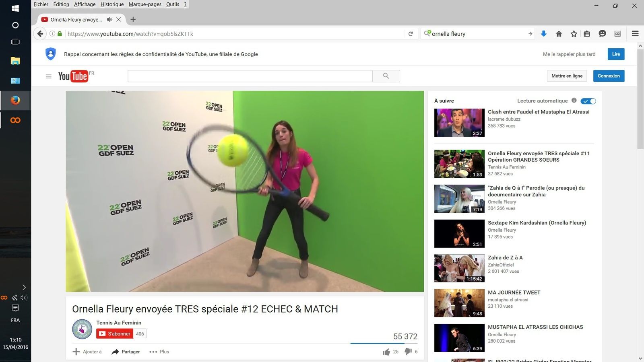Viewport: 644px width, 362px height.
Task: Toggle the Lecture automatique switch
Action: point(588,101)
